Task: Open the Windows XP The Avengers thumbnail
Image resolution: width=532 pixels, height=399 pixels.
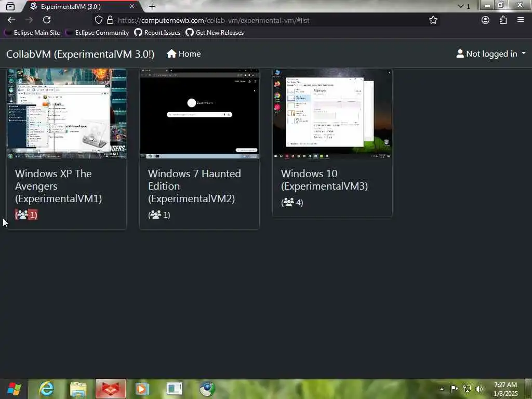Action: pyautogui.click(x=67, y=114)
